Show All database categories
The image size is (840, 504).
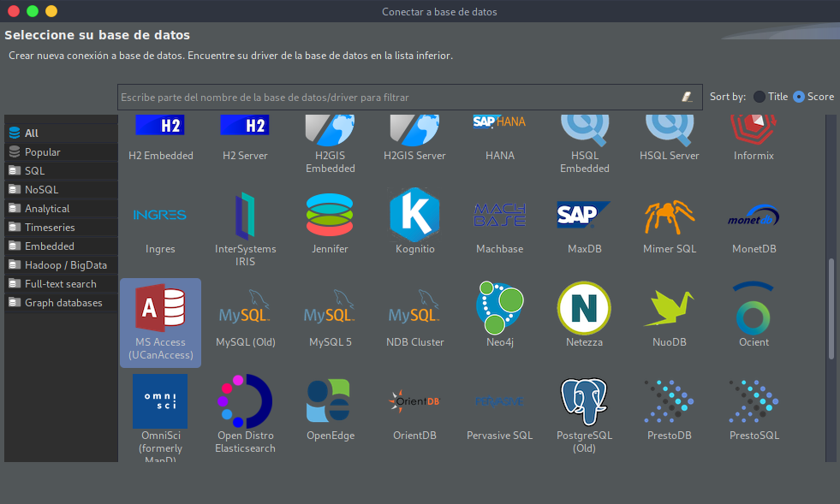click(61, 133)
